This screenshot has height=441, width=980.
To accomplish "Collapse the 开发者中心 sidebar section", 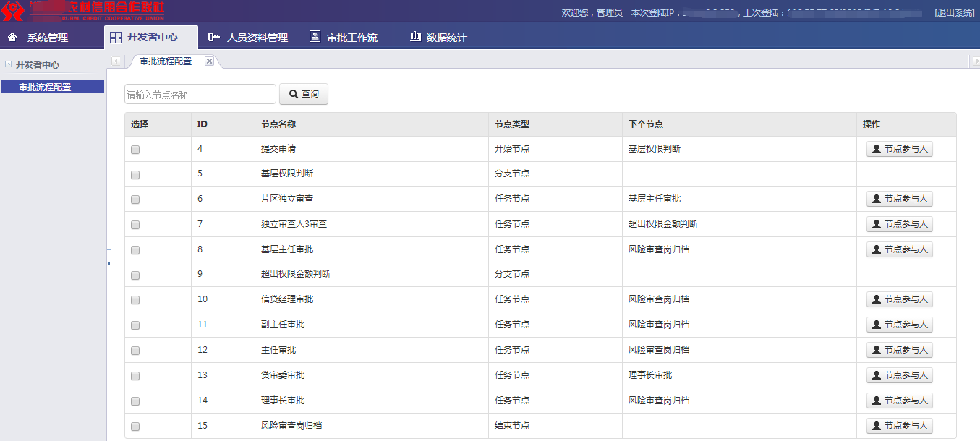I will 8,64.
